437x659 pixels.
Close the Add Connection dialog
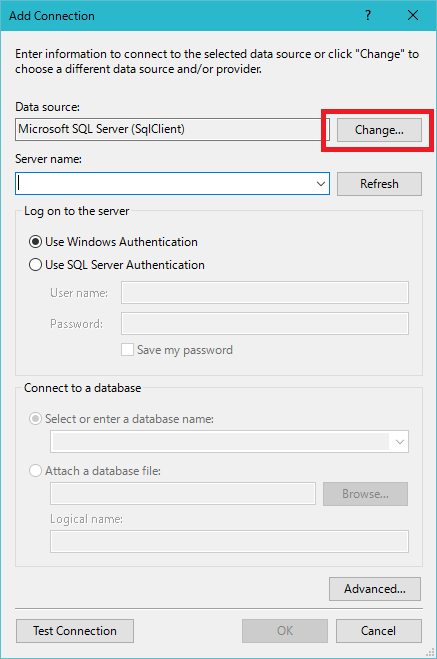point(413,16)
